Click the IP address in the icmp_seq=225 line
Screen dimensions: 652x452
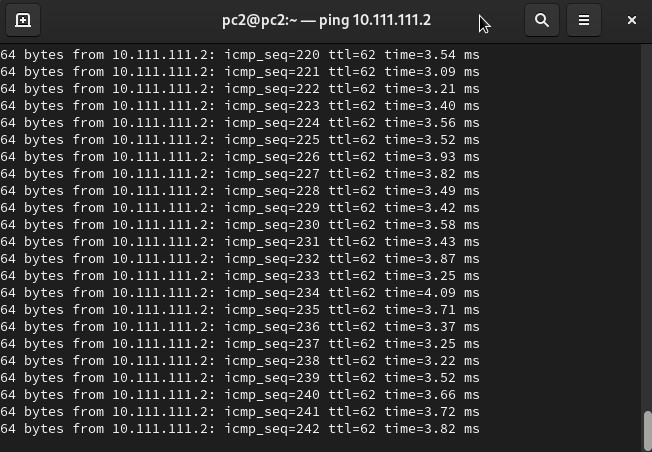click(162, 139)
